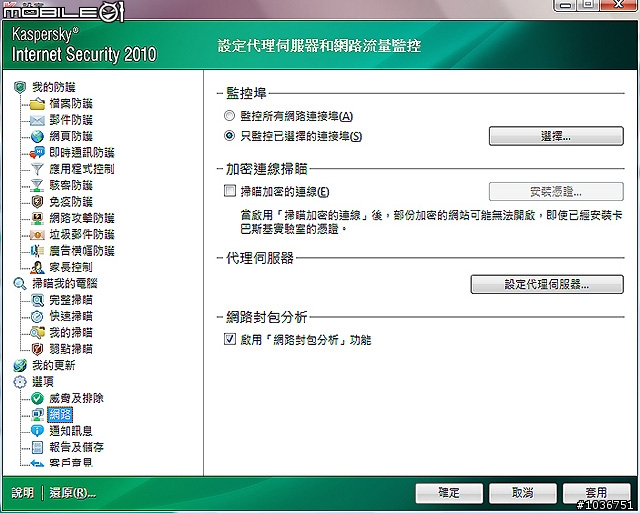Select 廣告橫幅防護 label
This screenshot has height=513, width=640.
pyautogui.click(x=82, y=251)
